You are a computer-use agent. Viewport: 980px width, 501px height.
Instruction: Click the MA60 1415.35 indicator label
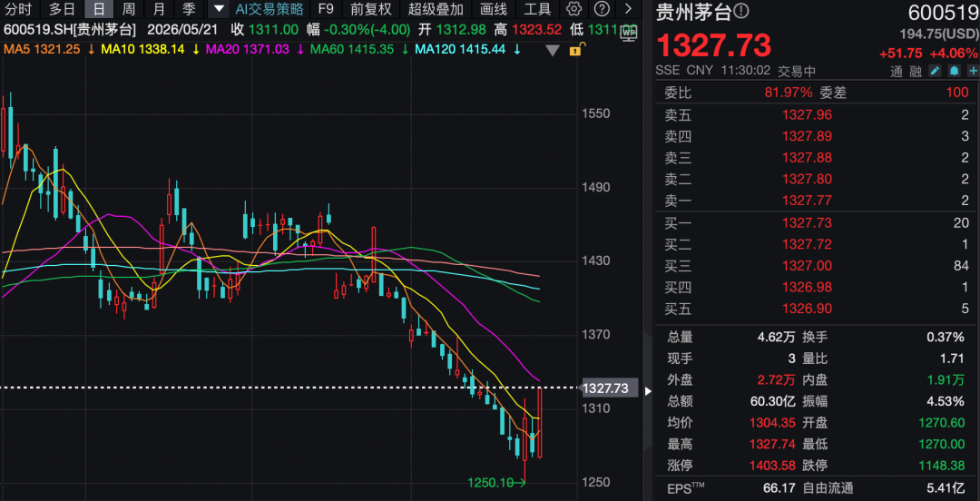(352, 49)
